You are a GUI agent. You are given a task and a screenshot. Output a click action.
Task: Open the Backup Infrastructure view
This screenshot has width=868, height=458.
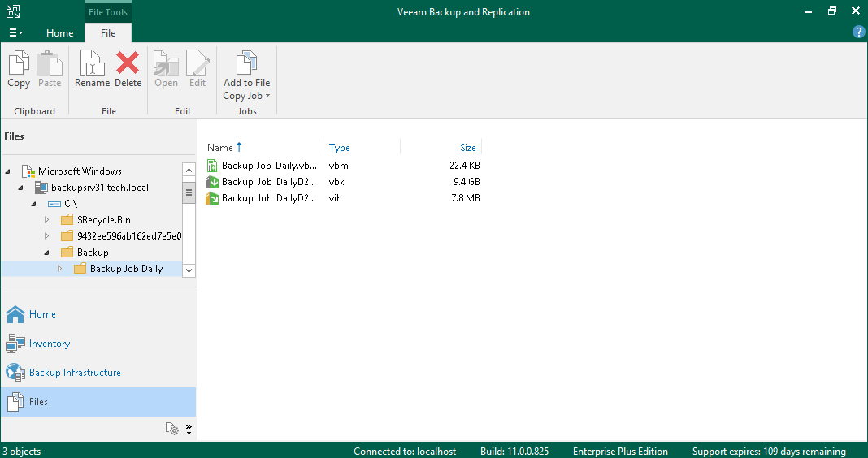(98, 373)
